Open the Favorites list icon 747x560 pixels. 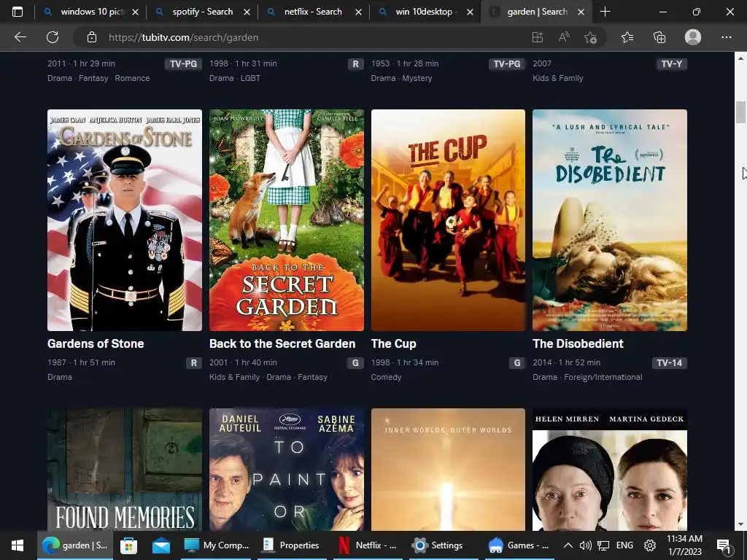[x=627, y=37]
